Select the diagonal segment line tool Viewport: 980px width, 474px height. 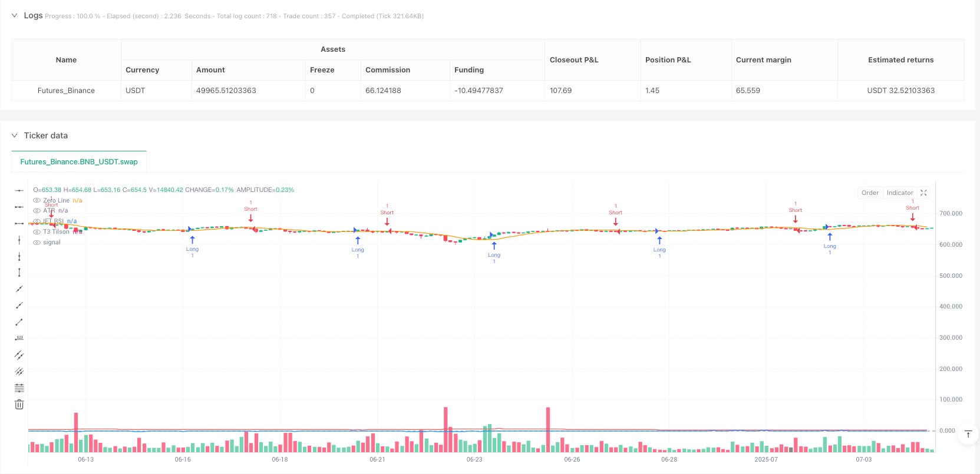coord(19,322)
